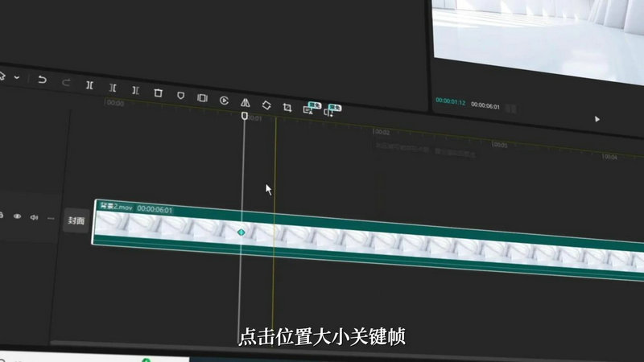
Task: Click the playhead handle on ruler
Action: point(245,116)
